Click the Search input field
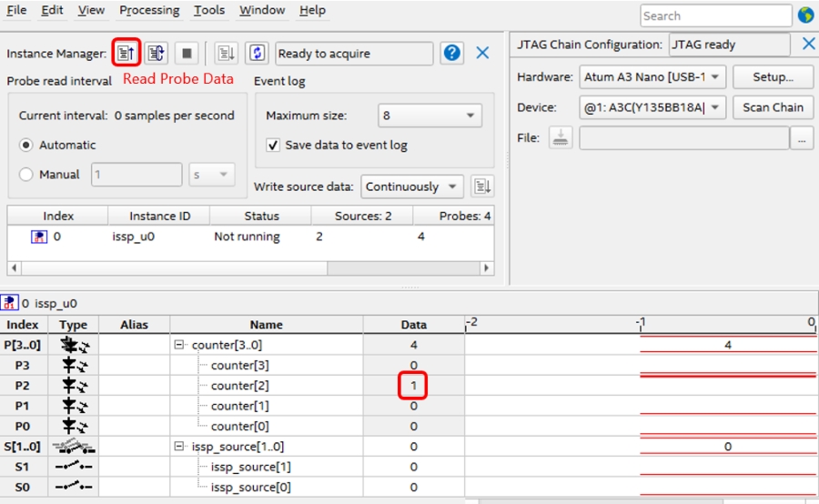The image size is (819, 504). pos(715,15)
